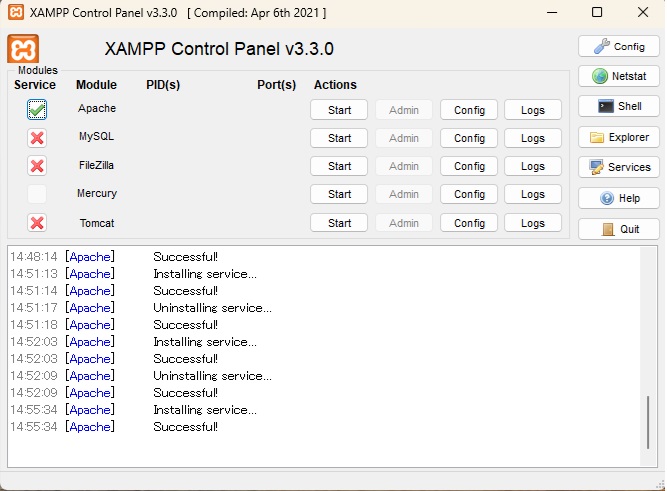The image size is (667, 491).
Task: View Logs for the FileZilla module
Action: click(x=533, y=166)
